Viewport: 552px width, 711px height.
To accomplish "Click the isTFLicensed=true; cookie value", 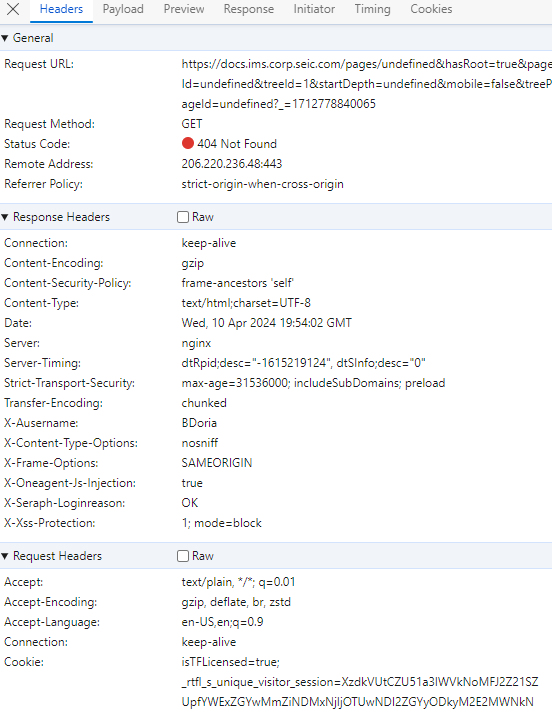I will point(231,662).
